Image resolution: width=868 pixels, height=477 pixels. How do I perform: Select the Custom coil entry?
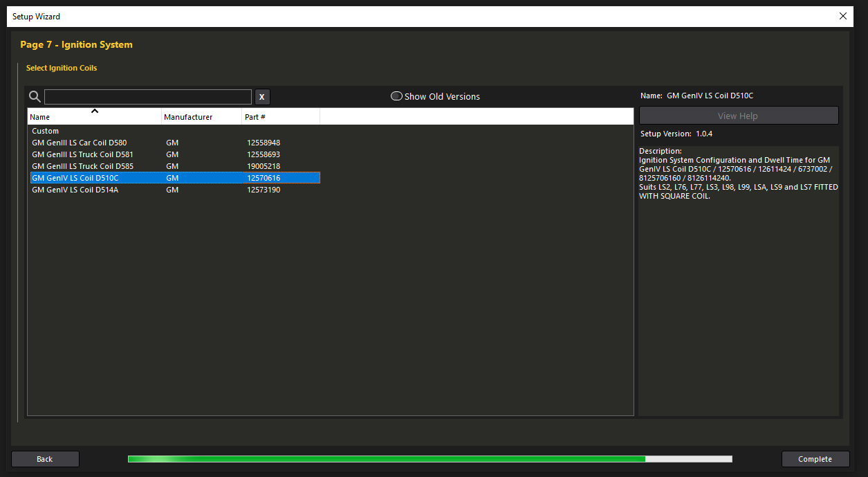(46, 131)
